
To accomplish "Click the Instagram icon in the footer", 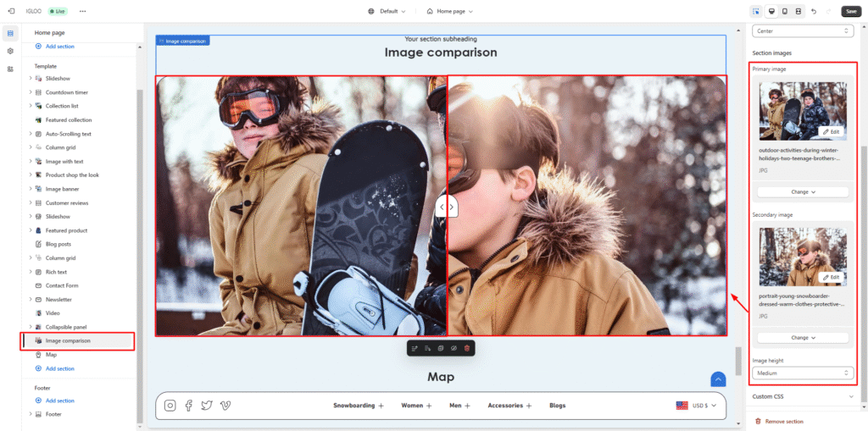I will point(170,406).
